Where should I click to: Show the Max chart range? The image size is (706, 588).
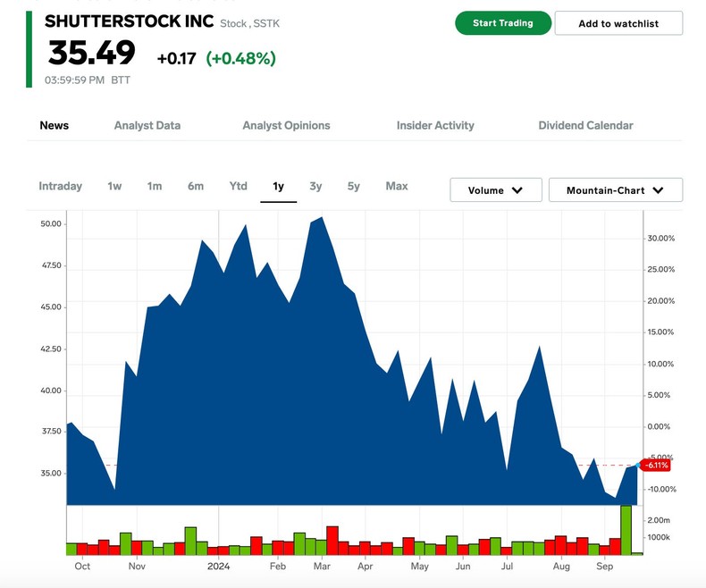tap(397, 186)
